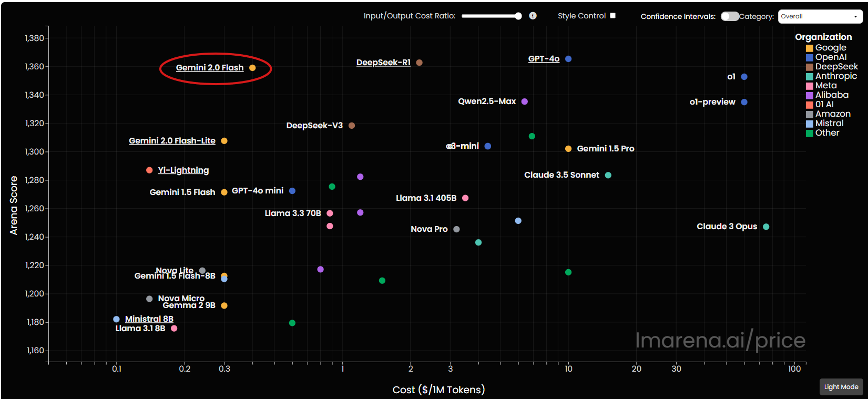Toggle Amazon in the Organization legend
This screenshot has width=868, height=399.
[x=828, y=114]
